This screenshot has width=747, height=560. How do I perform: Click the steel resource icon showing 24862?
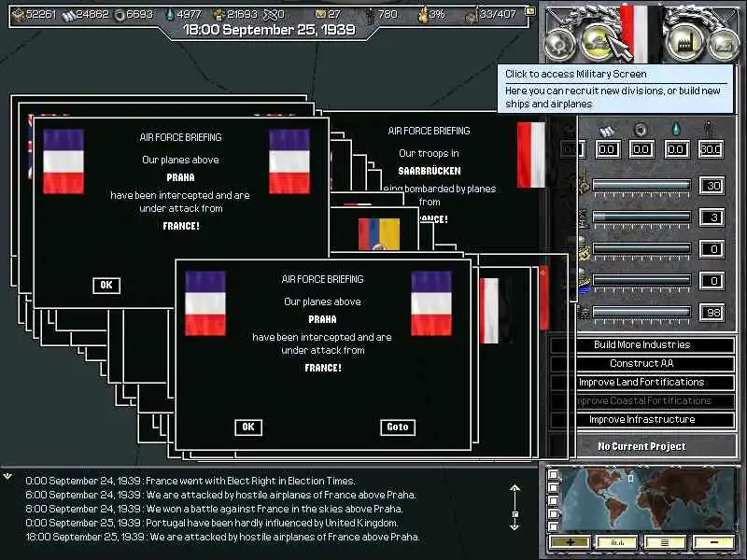(68, 15)
